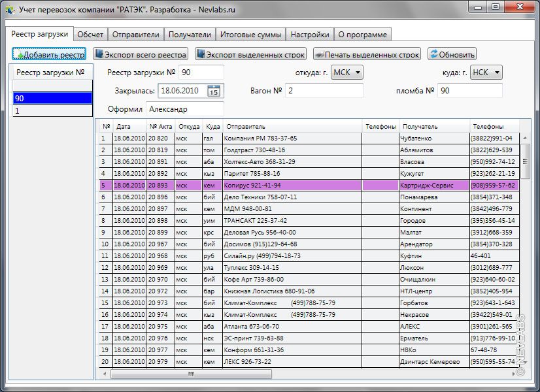Export selected rows via Экспорт выделенных строк
Image resolution: width=540 pixels, height=392 pixels.
(x=251, y=55)
